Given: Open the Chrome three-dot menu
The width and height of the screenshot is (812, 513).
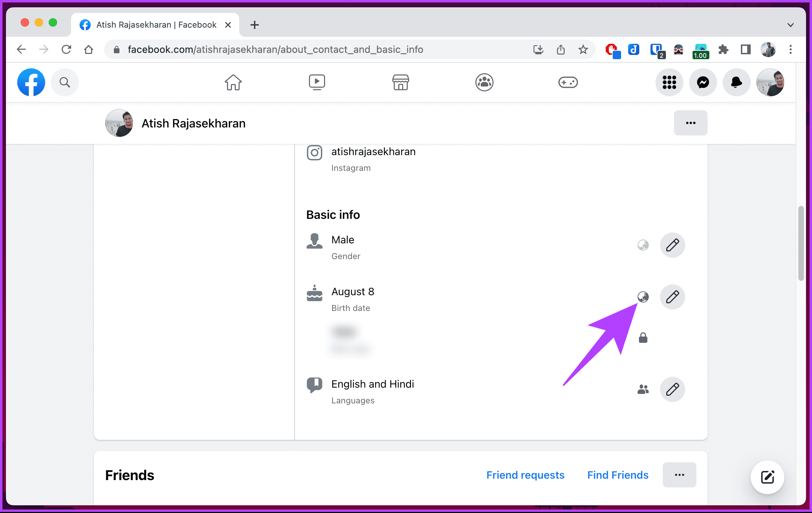Looking at the screenshot, I should (x=791, y=49).
